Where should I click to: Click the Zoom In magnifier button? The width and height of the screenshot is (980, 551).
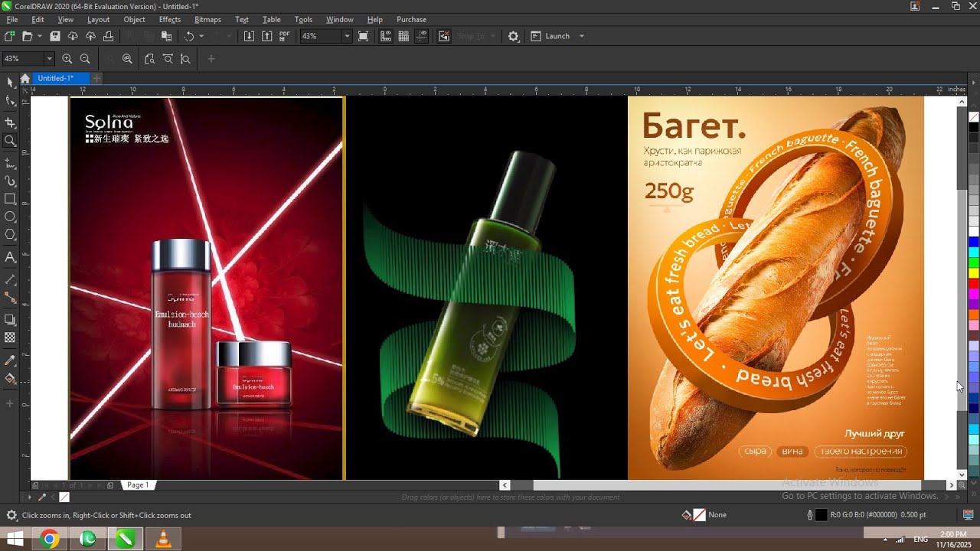[x=67, y=59]
